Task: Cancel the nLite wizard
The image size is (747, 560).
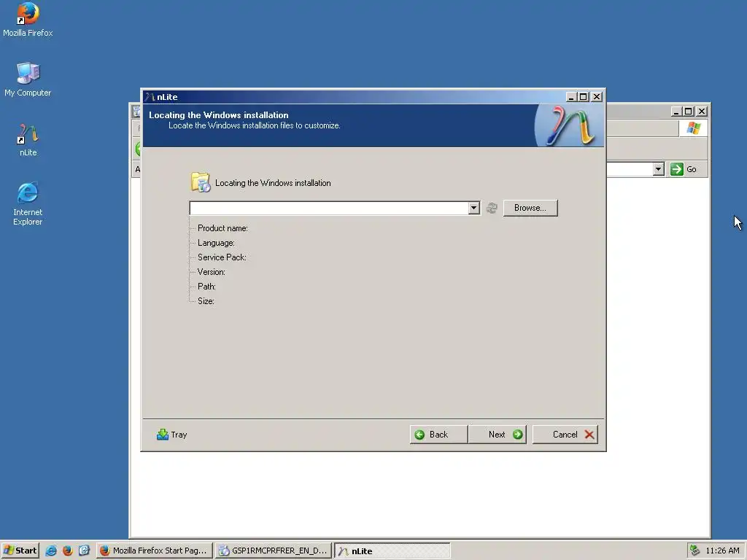Action: 565,435
